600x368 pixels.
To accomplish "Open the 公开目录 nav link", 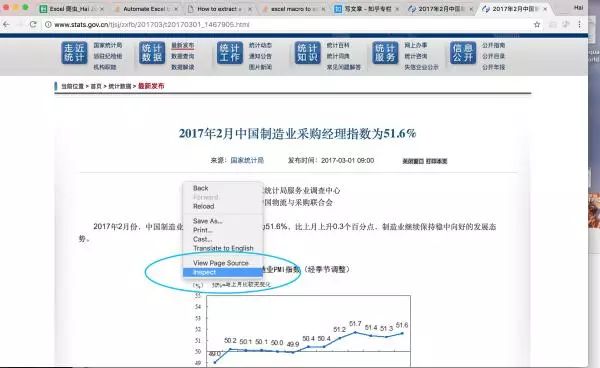I will tap(493, 56).
